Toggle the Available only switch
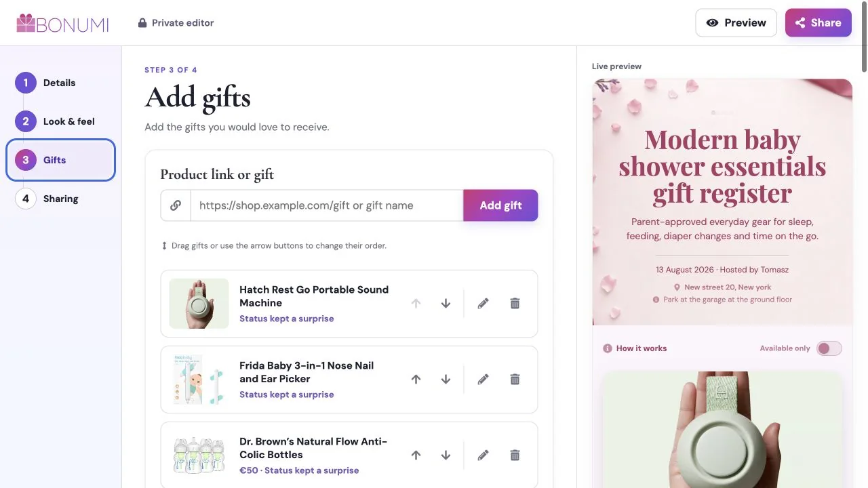 (829, 348)
